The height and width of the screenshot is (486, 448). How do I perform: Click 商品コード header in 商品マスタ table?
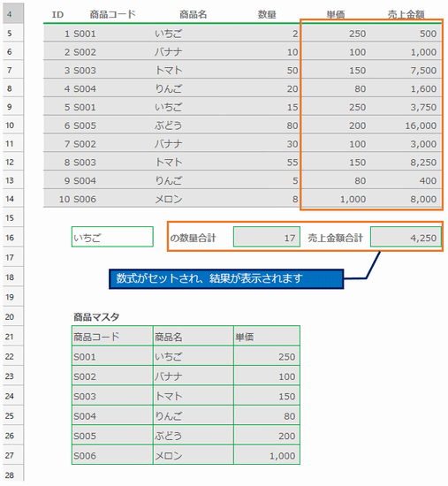tap(112, 336)
